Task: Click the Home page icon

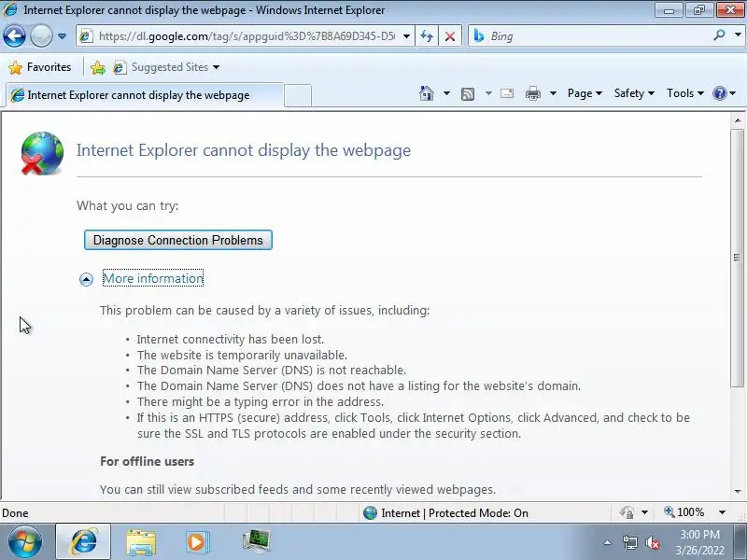Action: (427, 93)
